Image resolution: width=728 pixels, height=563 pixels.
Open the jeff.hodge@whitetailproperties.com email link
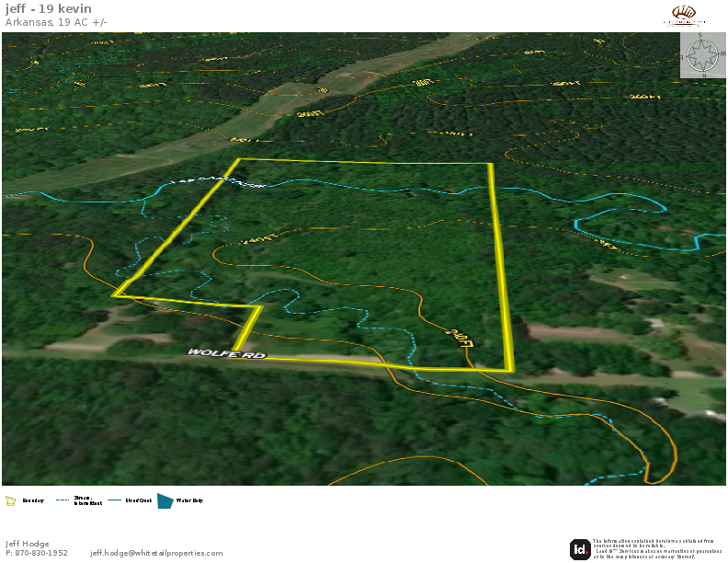pyautogui.click(x=156, y=553)
